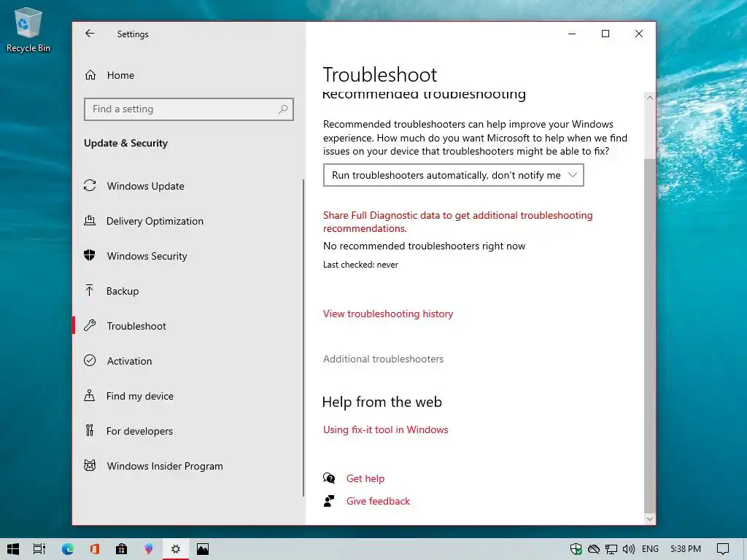
Task: Click the scroll down arrow in Settings
Action: [x=650, y=519]
